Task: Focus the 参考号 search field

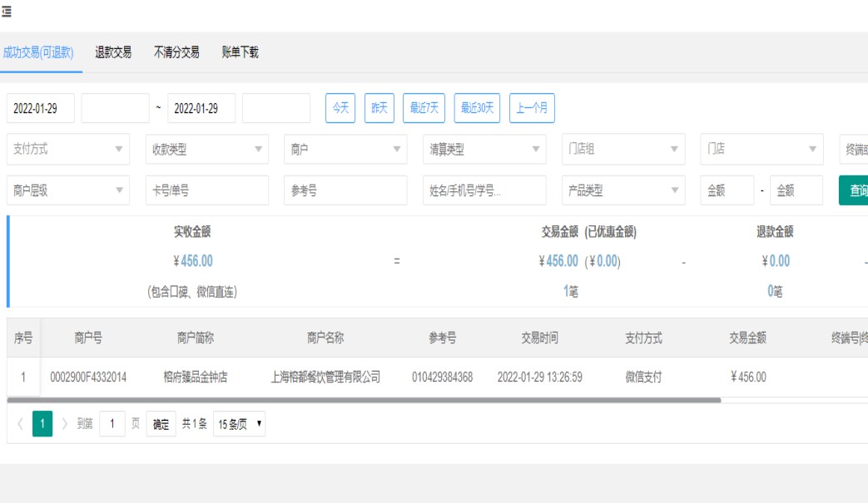Action: point(345,190)
